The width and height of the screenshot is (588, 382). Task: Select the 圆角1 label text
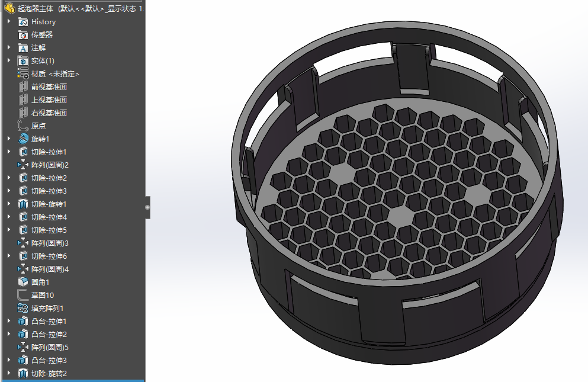(40, 282)
